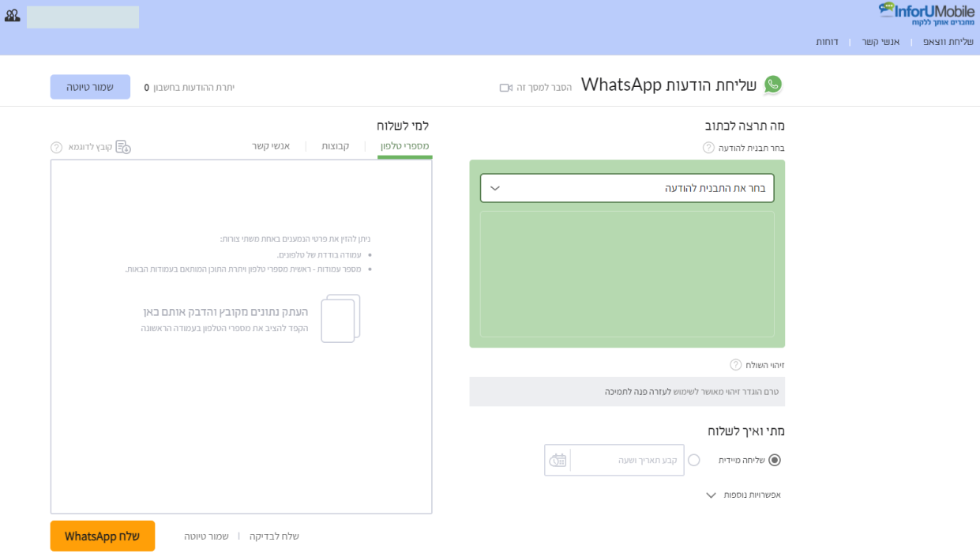Click the מה תרצה לכתוב heading
Image resolution: width=980 pixels, height=557 pixels.
[745, 126]
